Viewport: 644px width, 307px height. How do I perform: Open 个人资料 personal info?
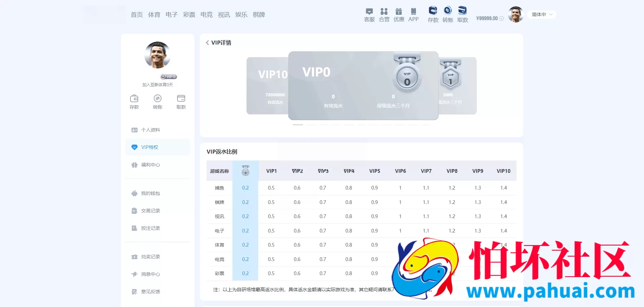click(x=158, y=130)
